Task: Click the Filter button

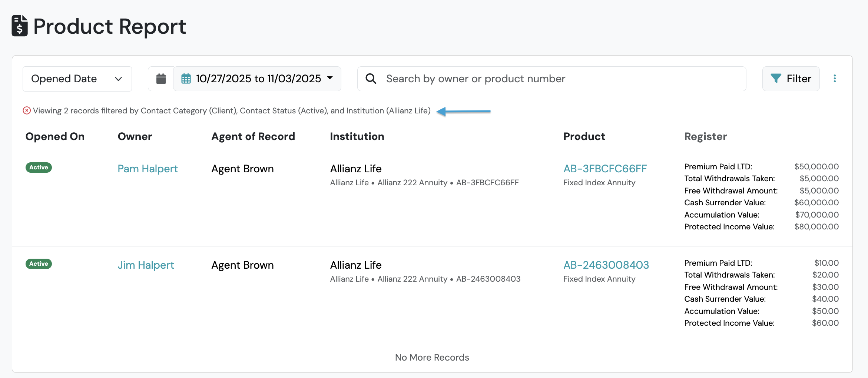Action: point(791,79)
